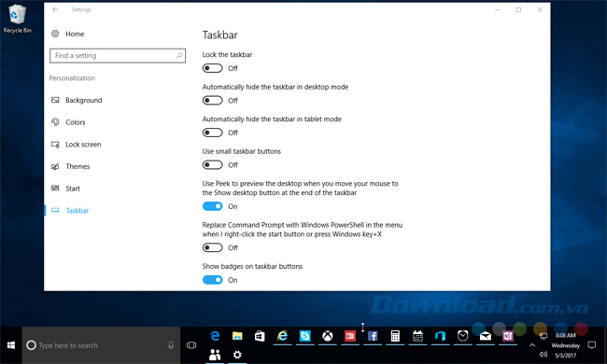This screenshot has height=364, width=607.
Task: Open Themes settings page
Action: (x=70, y=166)
